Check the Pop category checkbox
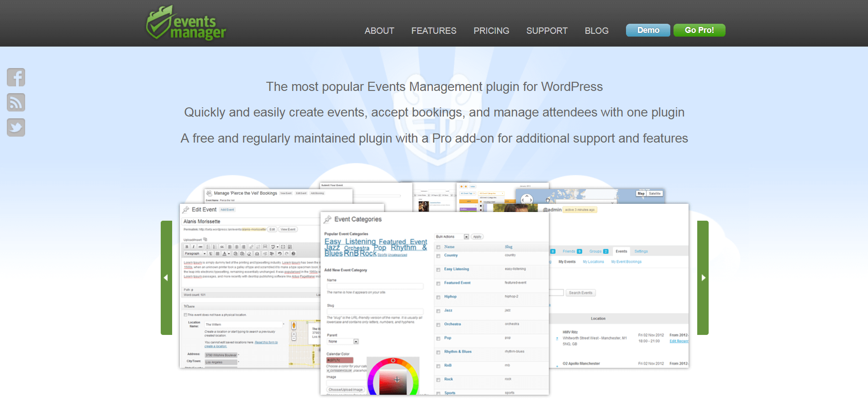 pyautogui.click(x=438, y=339)
